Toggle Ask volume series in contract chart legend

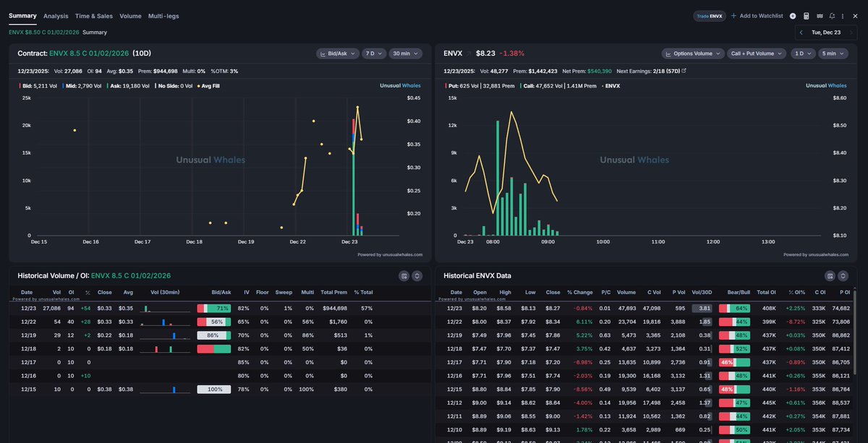point(127,85)
